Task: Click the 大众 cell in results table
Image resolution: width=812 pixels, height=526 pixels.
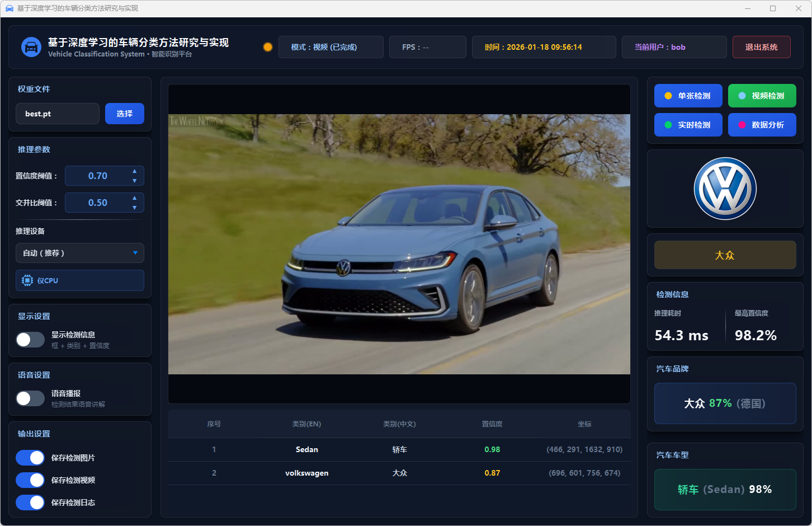Action: [399, 473]
